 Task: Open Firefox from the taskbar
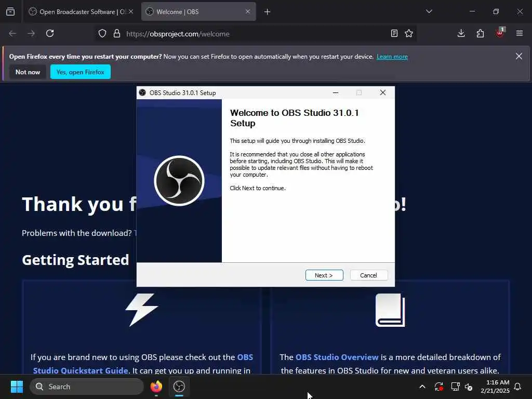coord(156,387)
